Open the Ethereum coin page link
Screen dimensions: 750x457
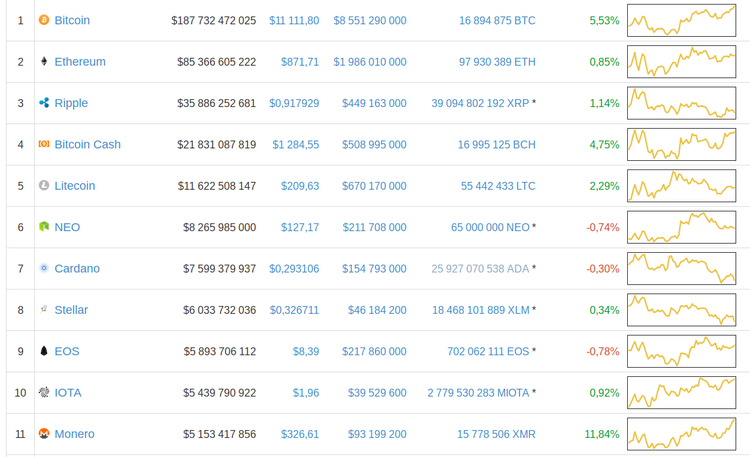[x=80, y=62]
